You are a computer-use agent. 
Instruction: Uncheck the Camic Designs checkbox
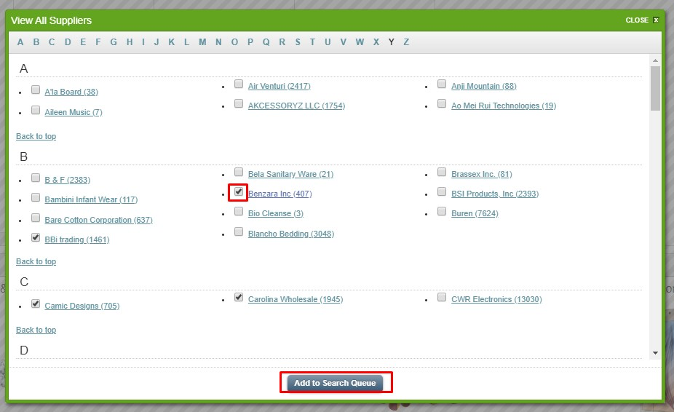pos(36,304)
